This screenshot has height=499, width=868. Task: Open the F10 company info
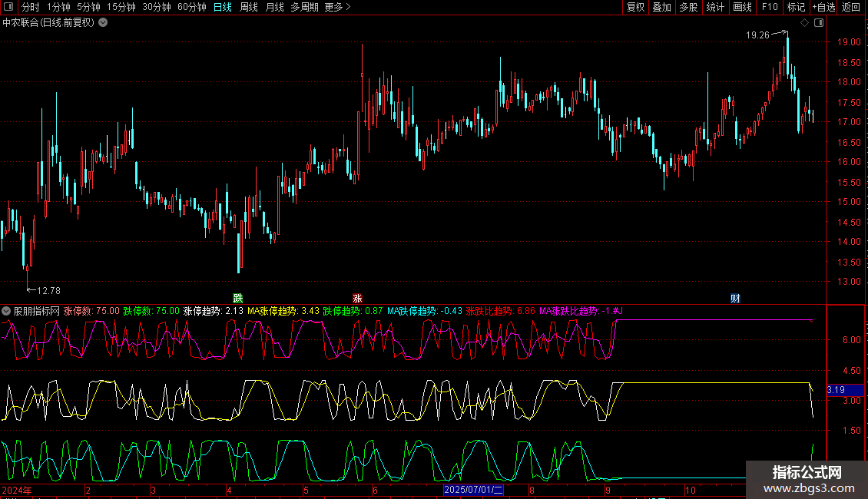(x=769, y=7)
